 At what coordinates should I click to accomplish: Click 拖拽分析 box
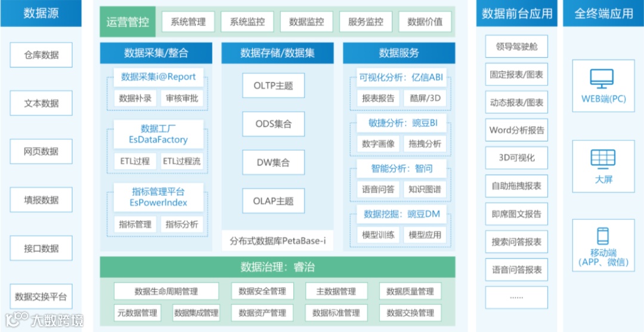click(425, 144)
